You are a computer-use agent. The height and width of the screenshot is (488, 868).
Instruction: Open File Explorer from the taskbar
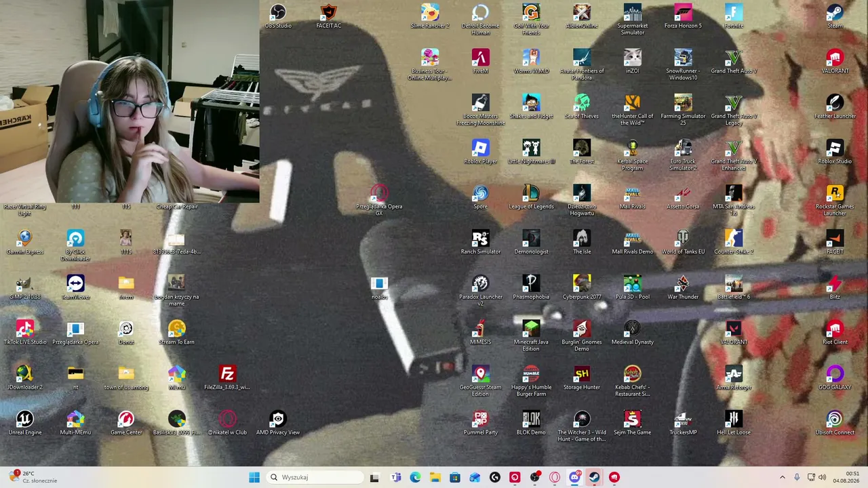[x=435, y=477]
